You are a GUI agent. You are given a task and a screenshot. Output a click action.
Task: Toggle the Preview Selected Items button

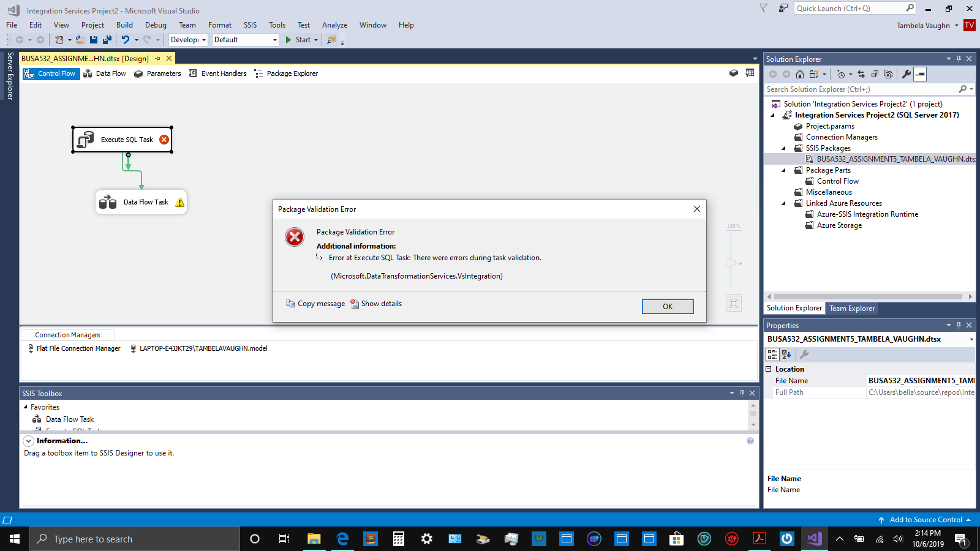pos(920,74)
